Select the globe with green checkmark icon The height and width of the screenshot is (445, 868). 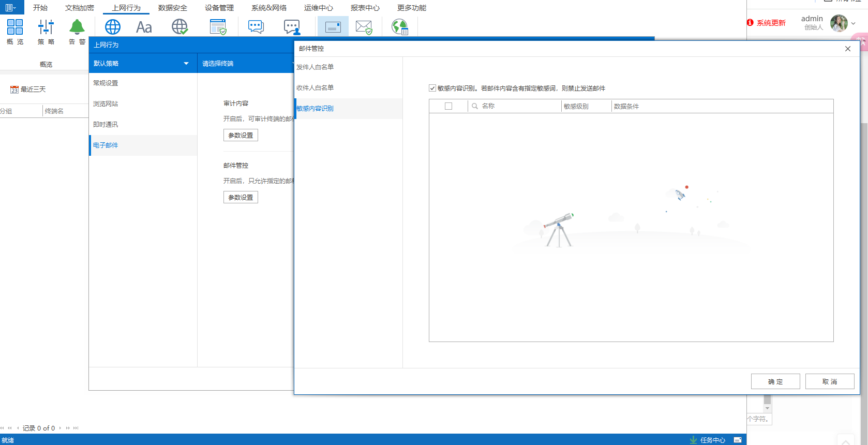pos(180,27)
